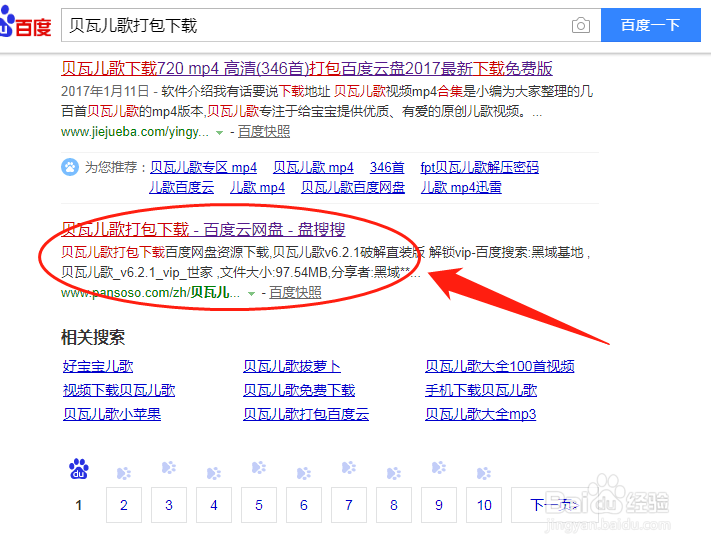Screen dimensions: 711x550
Task: Open related search 贝瓦儿歌大全mp3
Action: (x=481, y=414)
